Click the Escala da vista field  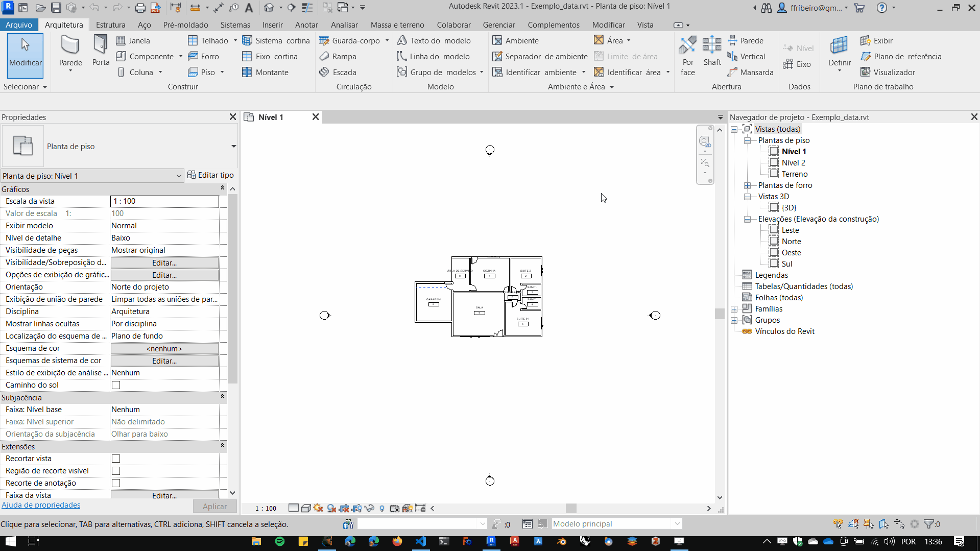point(164,201)
